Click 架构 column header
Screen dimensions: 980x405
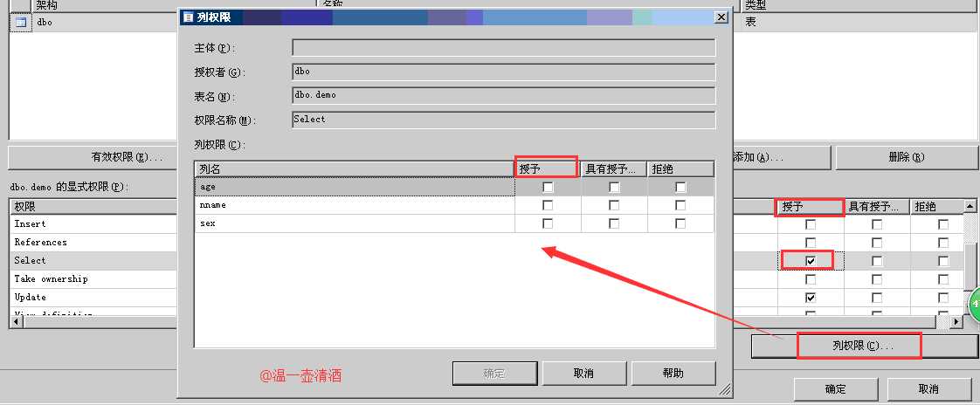(x=175, y=5)
